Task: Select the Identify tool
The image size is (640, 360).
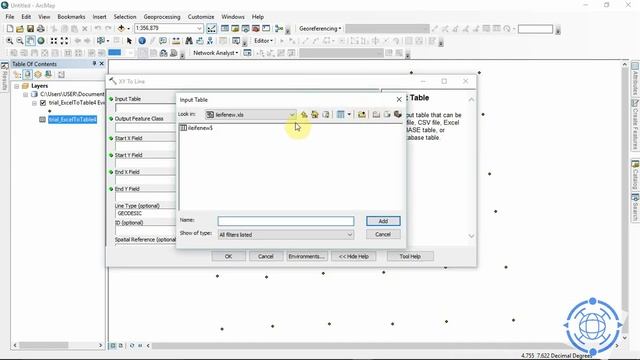Action: (x=142, y=41)
